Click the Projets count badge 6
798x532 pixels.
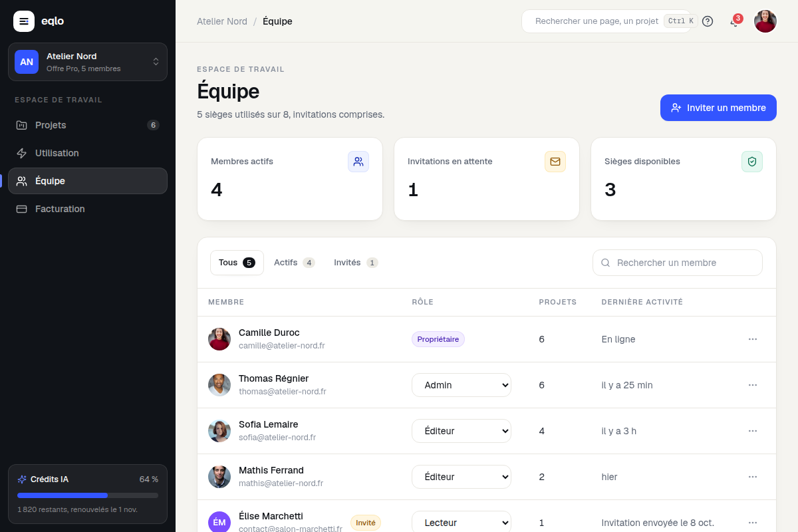point(153,125)
